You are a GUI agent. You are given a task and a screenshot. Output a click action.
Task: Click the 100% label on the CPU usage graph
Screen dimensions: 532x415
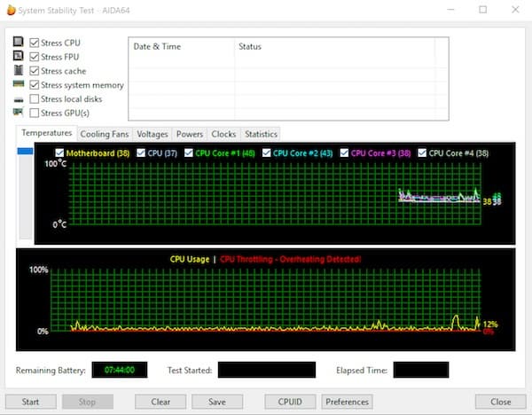coord(39,270)
